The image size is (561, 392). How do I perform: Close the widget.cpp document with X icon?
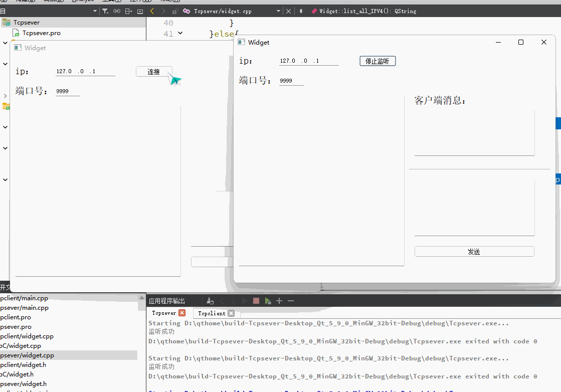pos(288,11)
